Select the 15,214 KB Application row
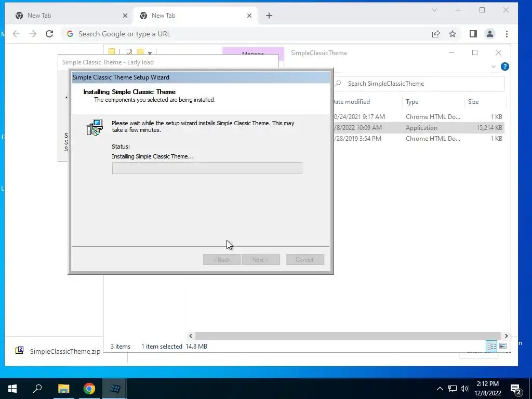The image size is (532, 399). click(x=418, y=128)
